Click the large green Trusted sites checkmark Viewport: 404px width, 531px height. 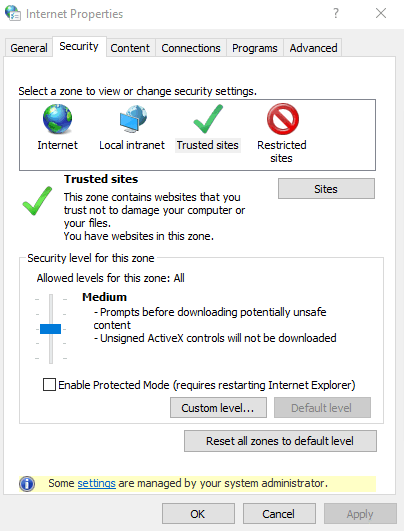[x=37, y=201]
